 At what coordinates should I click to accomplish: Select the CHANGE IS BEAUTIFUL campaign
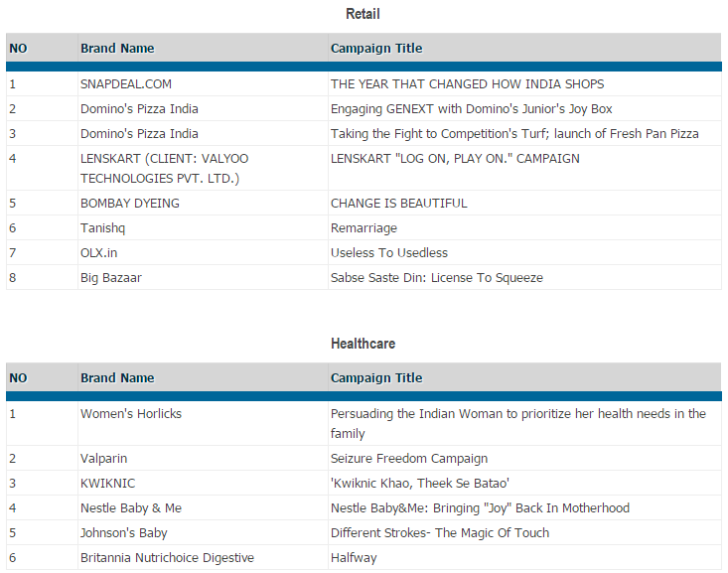click(399, 204)
